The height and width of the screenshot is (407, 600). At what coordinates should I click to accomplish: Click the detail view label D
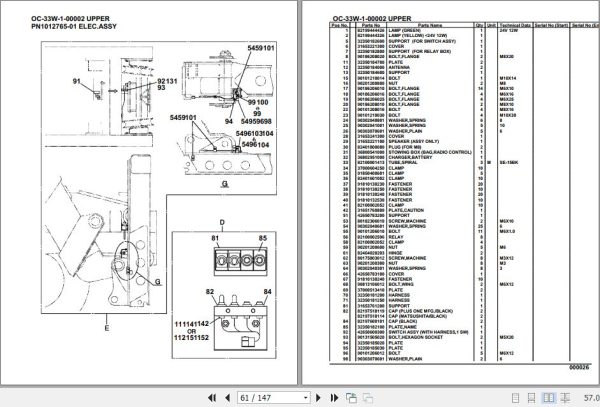tap(222, 223)
